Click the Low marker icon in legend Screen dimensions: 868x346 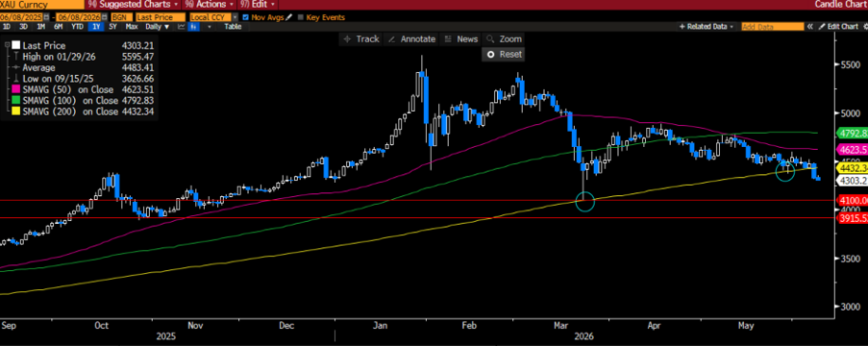17,79
